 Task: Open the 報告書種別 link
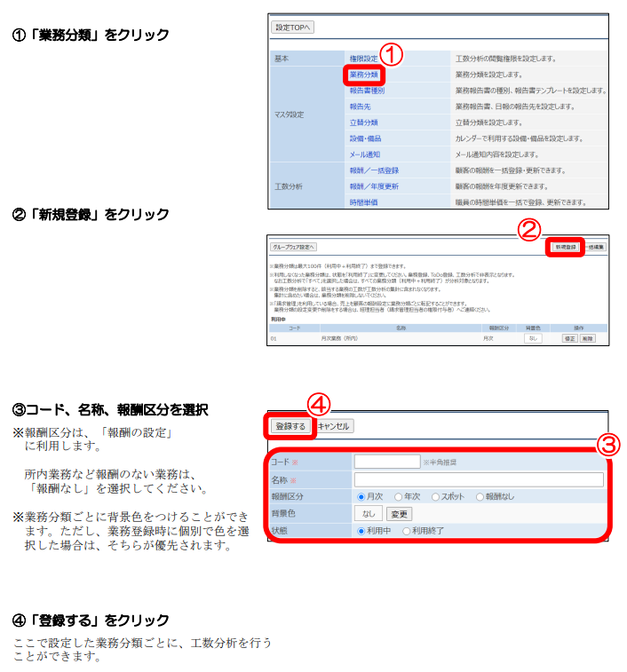coord(367,91)
